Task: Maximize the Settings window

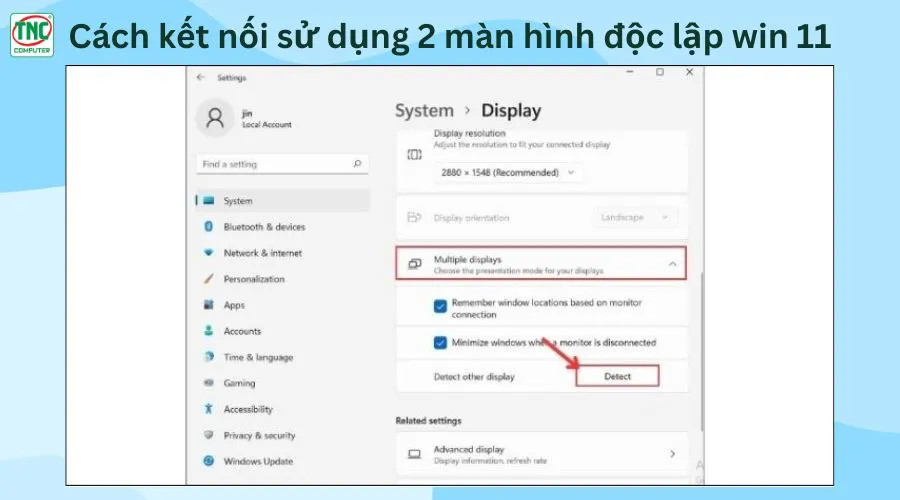Action: pyautogui.click(x=660, y=72)
